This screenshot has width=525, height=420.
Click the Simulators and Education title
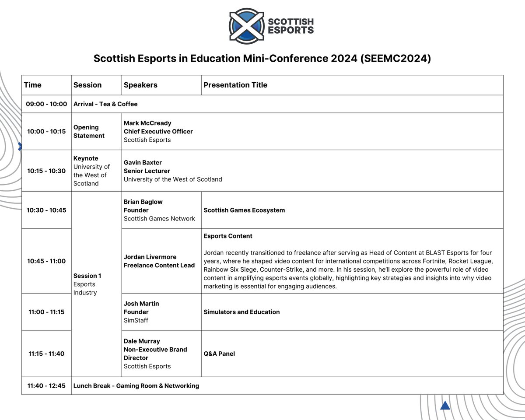pyautogui.click(x=241, y=312)
